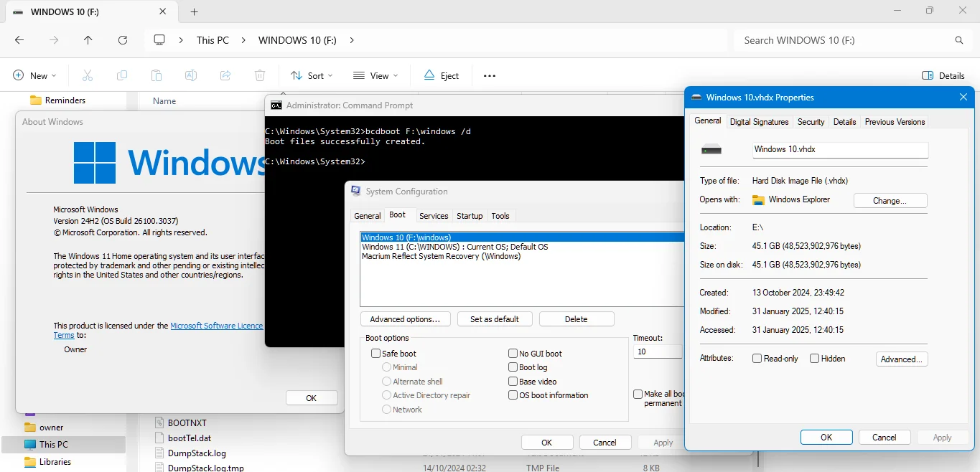
Task: Click Advanced options button in Boot tab
Action: (x=405, y=319)
